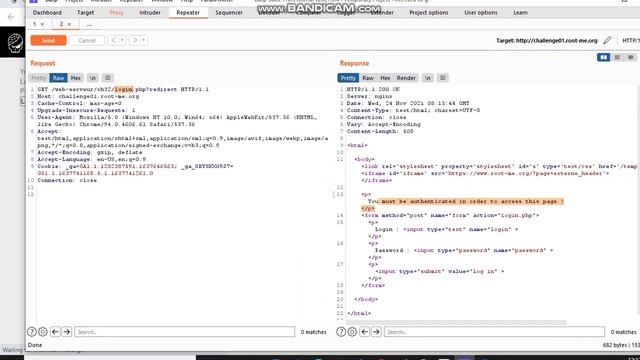
Task: Switch to top-bottom layout view
Action: (x=617, y=57)
